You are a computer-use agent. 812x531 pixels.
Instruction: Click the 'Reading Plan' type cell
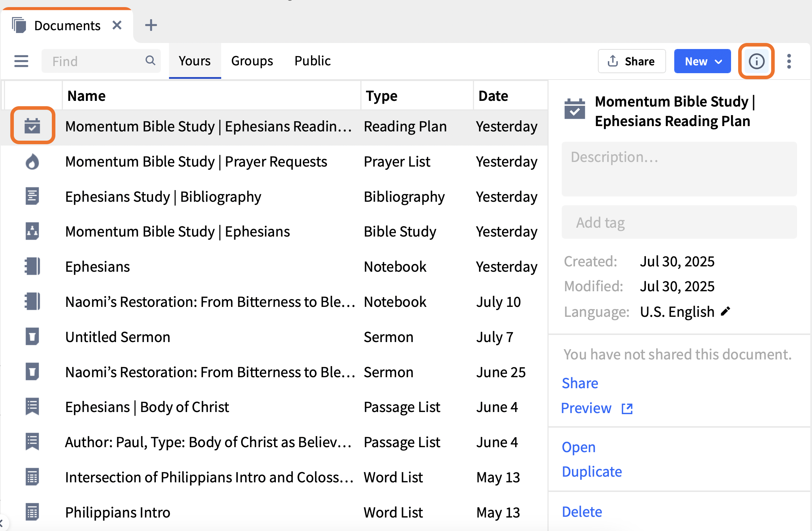coord(405,126)
